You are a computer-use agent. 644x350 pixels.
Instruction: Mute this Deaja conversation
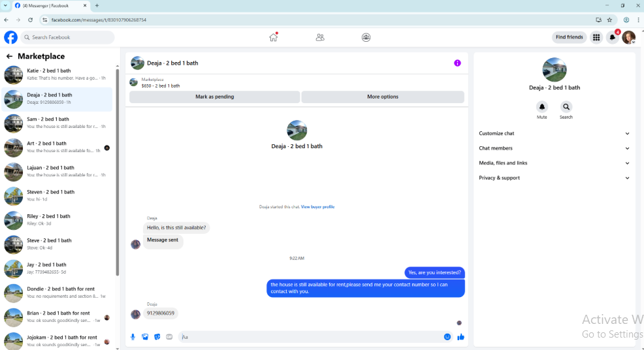tap(541, 107)
